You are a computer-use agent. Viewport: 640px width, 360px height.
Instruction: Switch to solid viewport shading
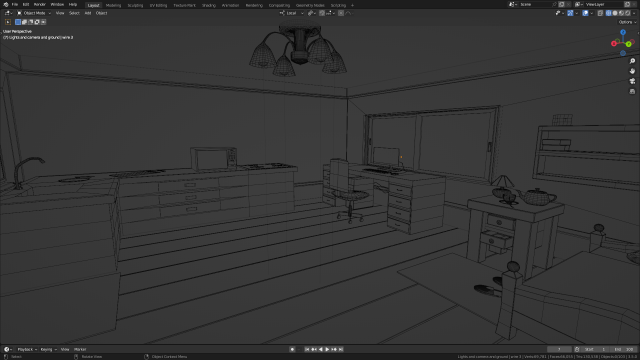pyautogui.click(x=615, y=13)
